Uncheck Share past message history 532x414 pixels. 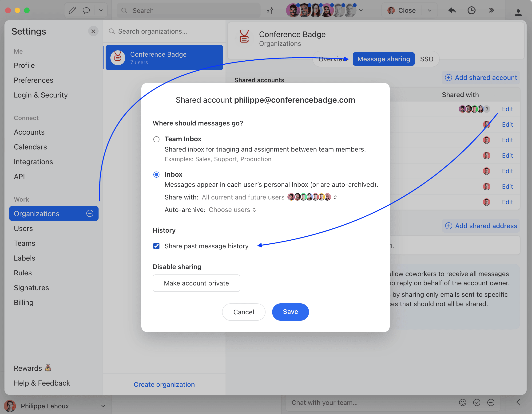(x=156, y=246)
